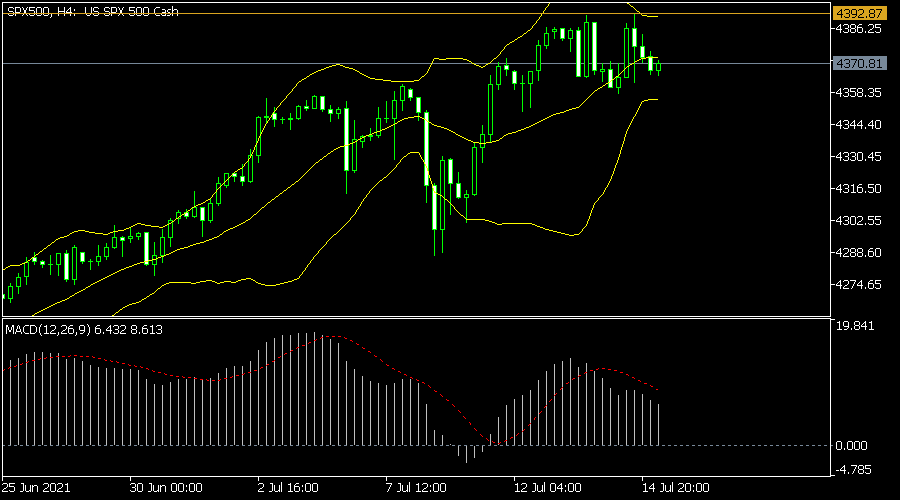Click the 4274.65 price scale value
The width and height of the screenshot is (900, 500).
[859, 284]
